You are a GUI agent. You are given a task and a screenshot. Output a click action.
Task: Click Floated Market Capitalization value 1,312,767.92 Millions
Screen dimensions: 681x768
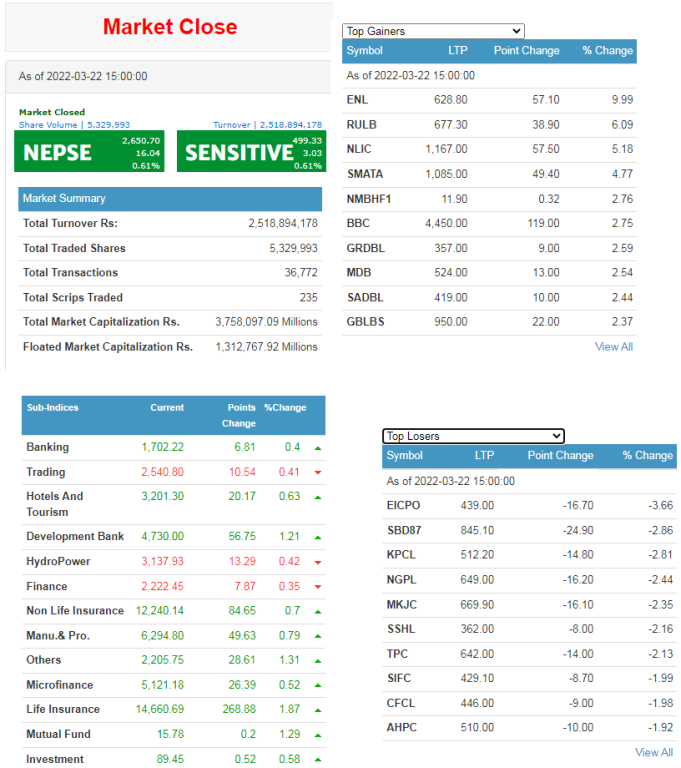coord(267,347)
